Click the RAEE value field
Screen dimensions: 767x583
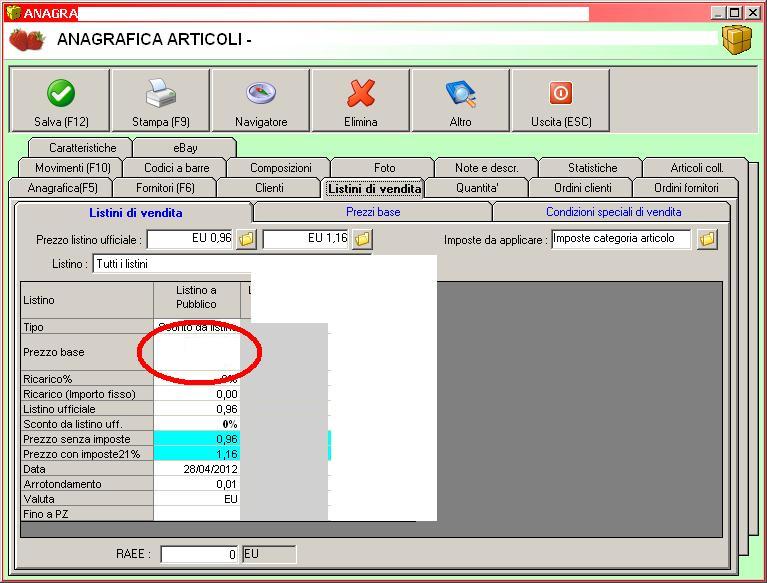tap(199, 554)
